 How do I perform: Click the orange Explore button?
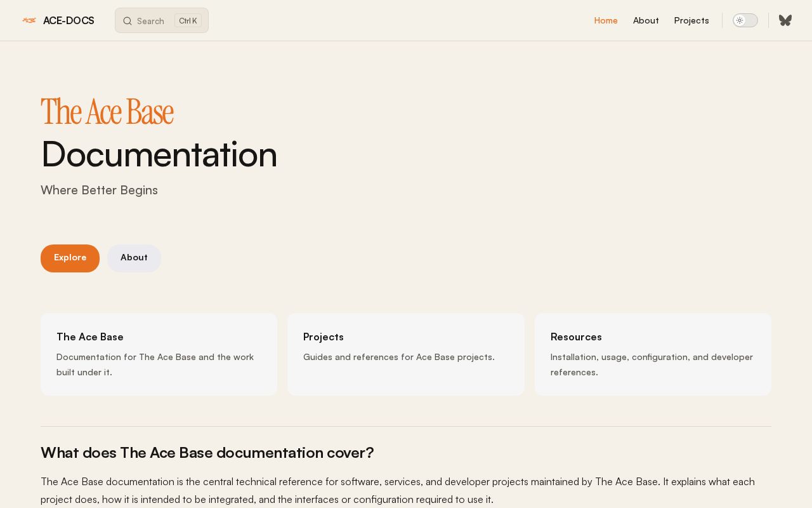[70, 258]
